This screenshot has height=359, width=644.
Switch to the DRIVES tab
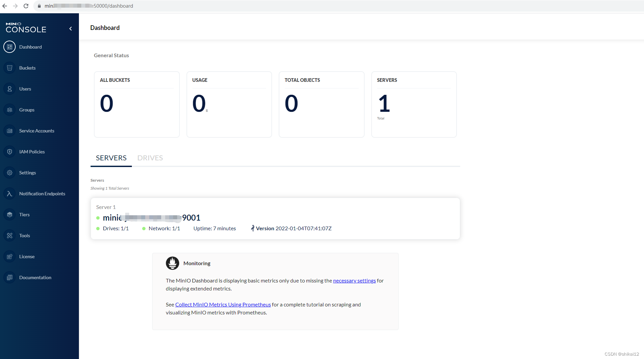pos(150,158)
